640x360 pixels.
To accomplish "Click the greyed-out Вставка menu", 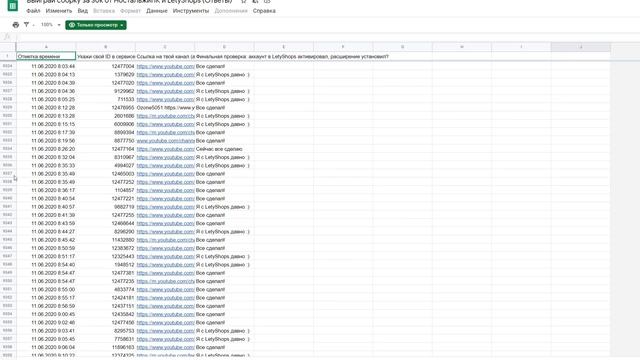I will coord(104,11).
